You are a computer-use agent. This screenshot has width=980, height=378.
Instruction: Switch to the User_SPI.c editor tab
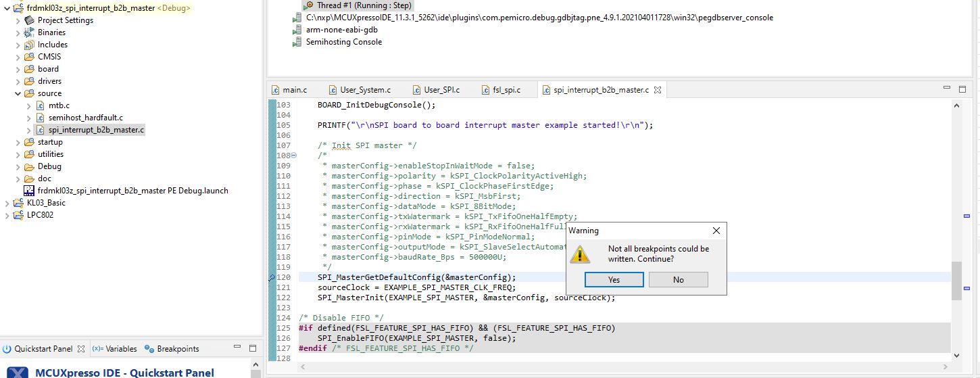(x=436, y=89)
